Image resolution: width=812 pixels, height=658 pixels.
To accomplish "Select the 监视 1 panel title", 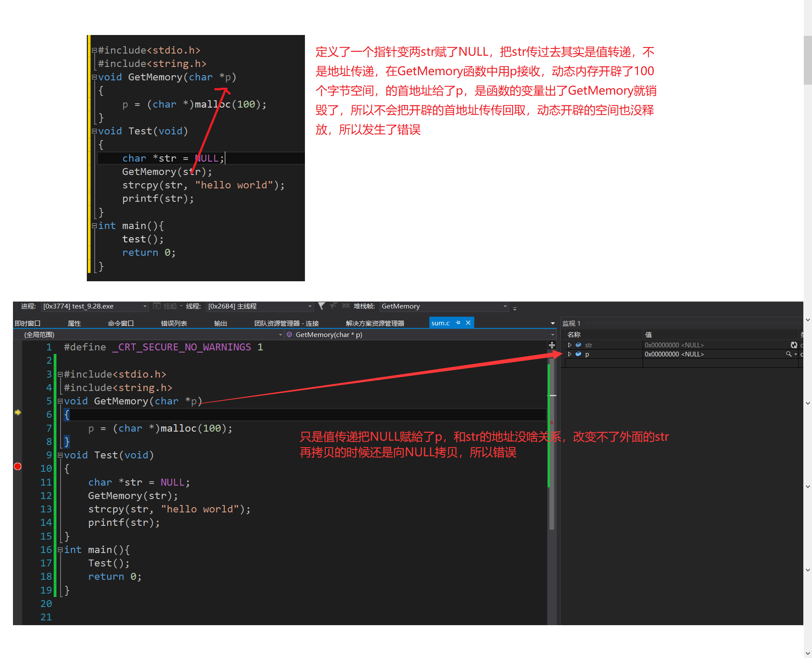I will coord(571,323).
